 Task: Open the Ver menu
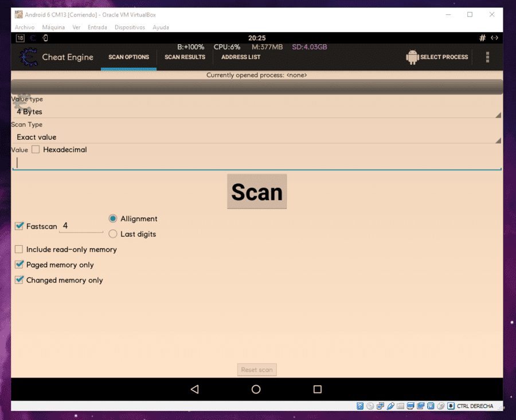point(76,28)
